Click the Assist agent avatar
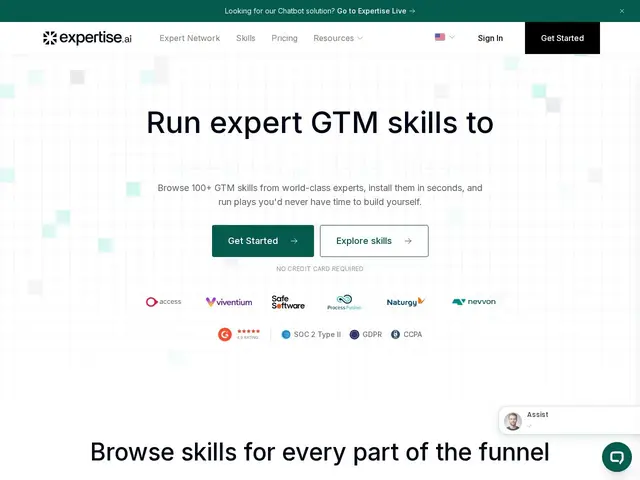 [513, 421]
